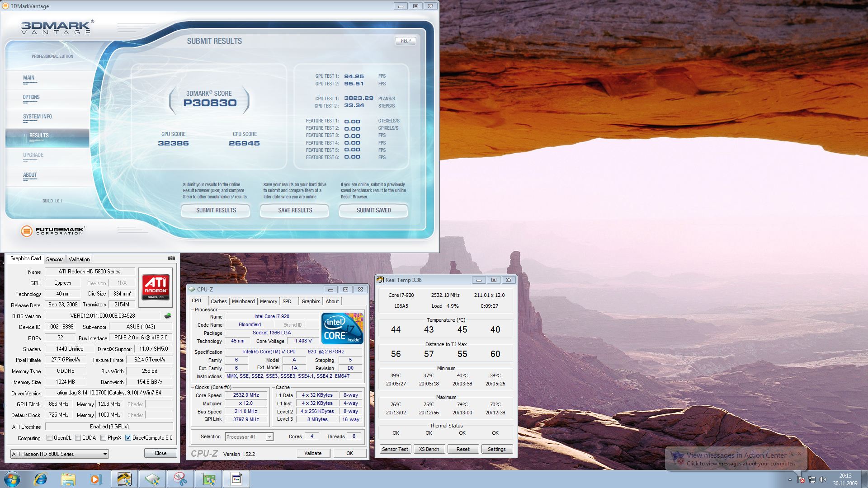Select the Graphics Card tab in GPU-Z
This screenshot has width=868, height=488.
click(25, 259)
